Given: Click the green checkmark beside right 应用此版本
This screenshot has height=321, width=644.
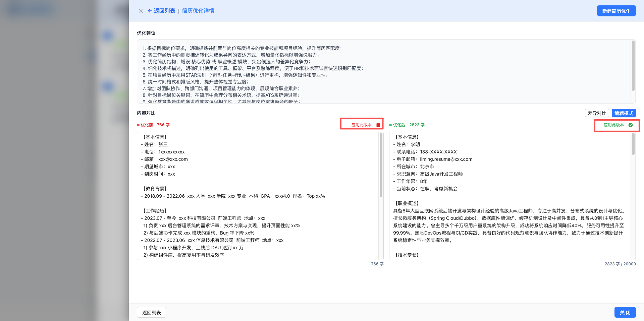Looking at the screenshot, I should point(631,125).
